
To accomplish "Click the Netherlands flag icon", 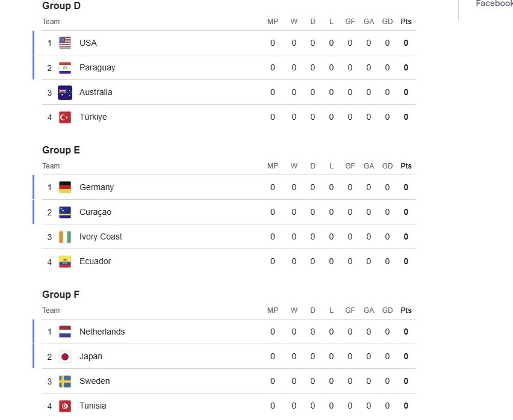I will 65,332.
